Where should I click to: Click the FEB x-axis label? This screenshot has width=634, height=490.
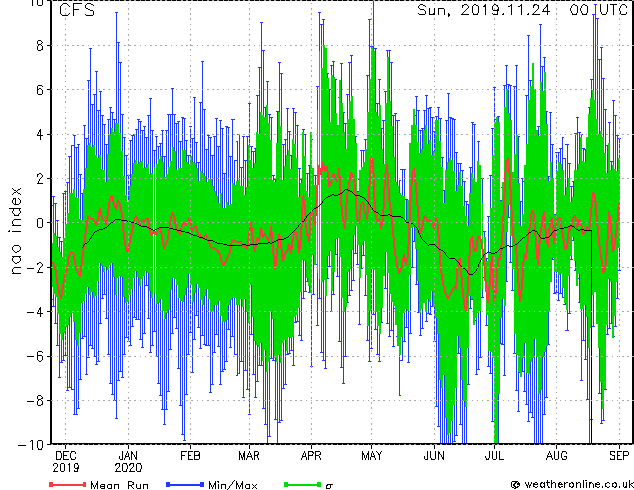[190, 456]
